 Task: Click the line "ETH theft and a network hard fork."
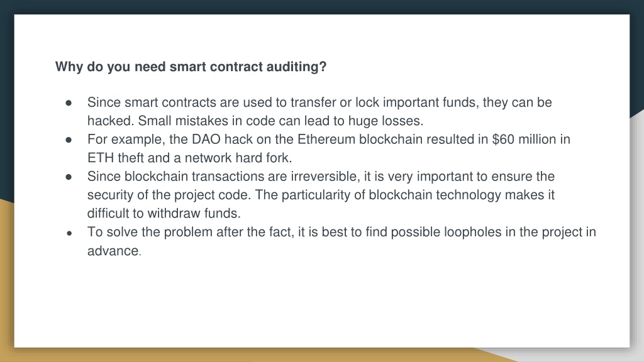[189, 158]
